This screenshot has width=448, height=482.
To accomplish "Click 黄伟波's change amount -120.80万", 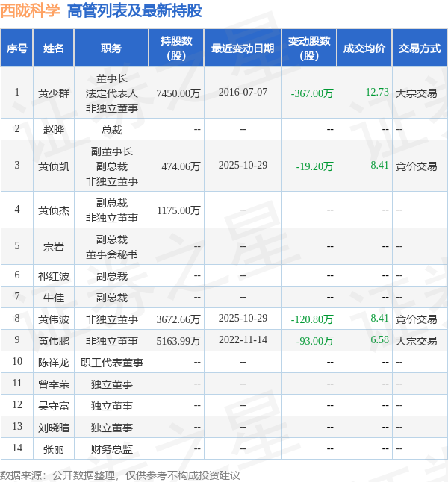I will 312,319.
